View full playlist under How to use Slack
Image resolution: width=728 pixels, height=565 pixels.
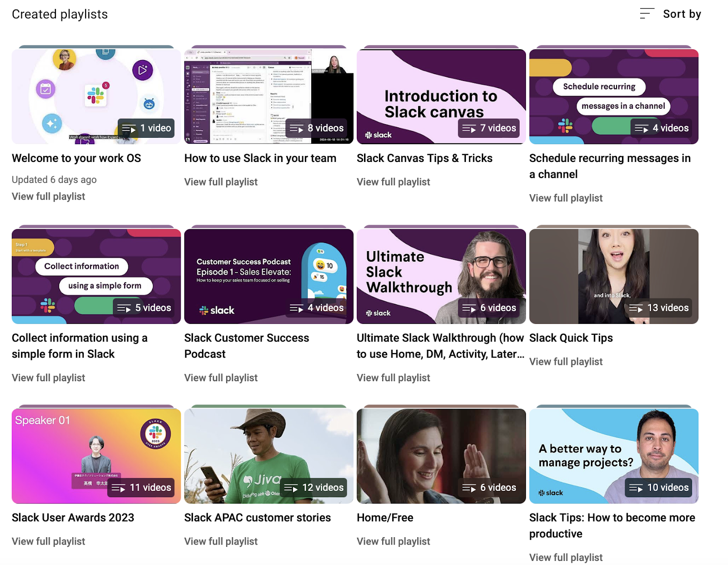coord(221,182)
